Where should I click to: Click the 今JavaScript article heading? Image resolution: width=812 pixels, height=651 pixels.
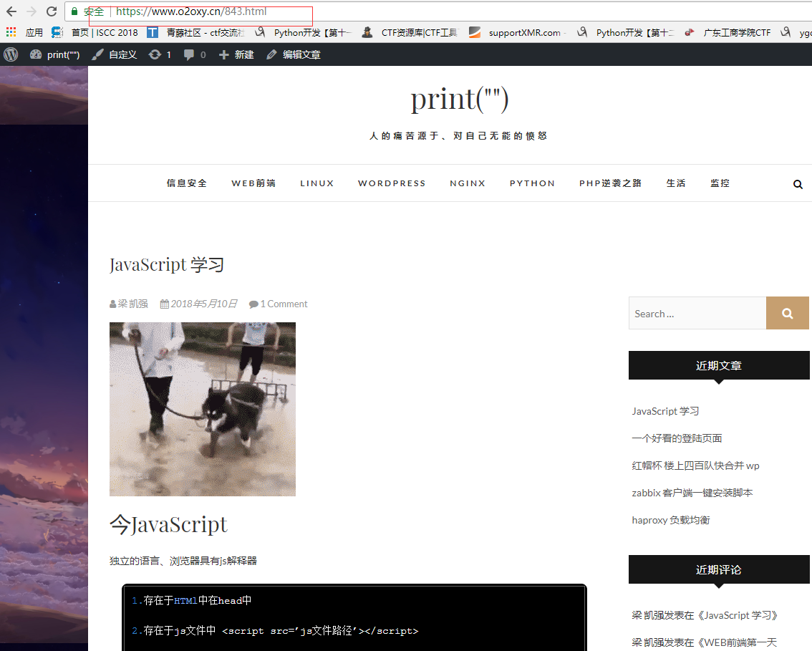click(x=168, y=525)
